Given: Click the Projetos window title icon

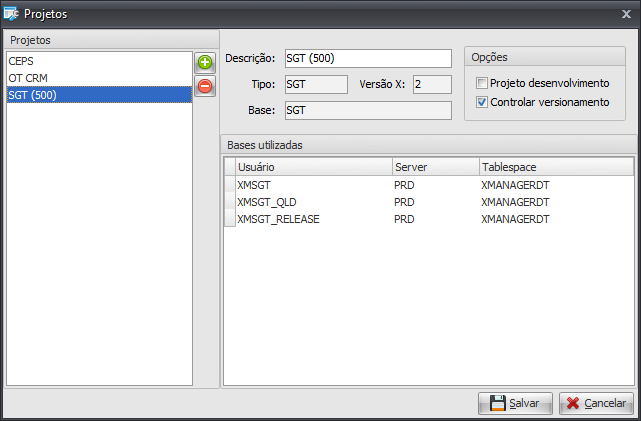Looking at the screenshot, I should [12, 14].
